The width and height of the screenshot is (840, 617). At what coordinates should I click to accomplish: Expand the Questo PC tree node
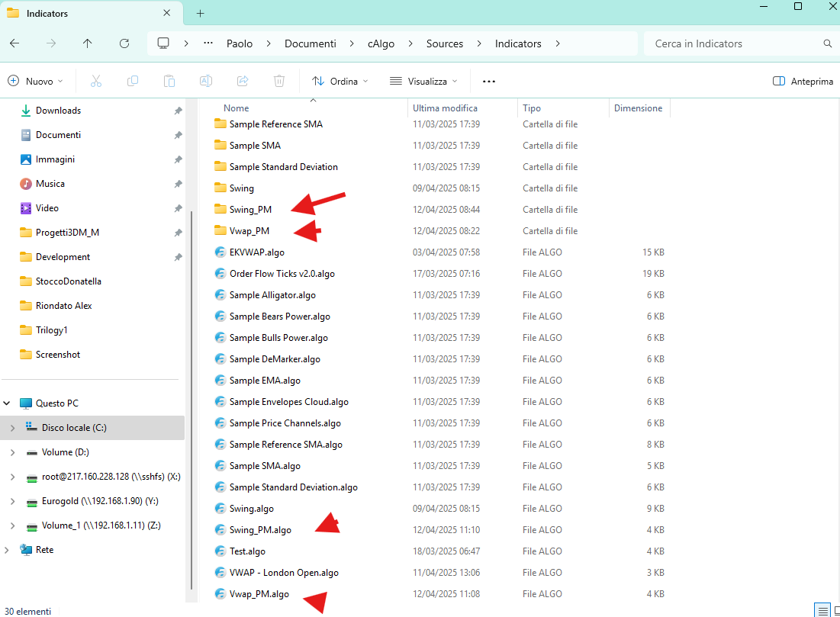8,403
